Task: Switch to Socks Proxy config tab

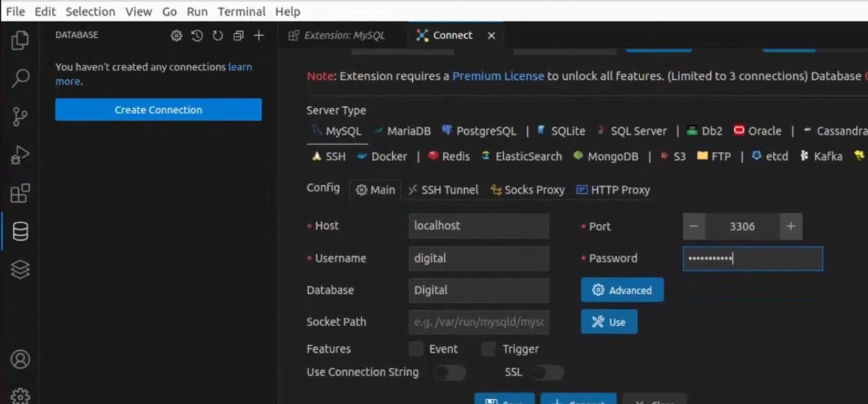Action: click(x=527, y=190)
